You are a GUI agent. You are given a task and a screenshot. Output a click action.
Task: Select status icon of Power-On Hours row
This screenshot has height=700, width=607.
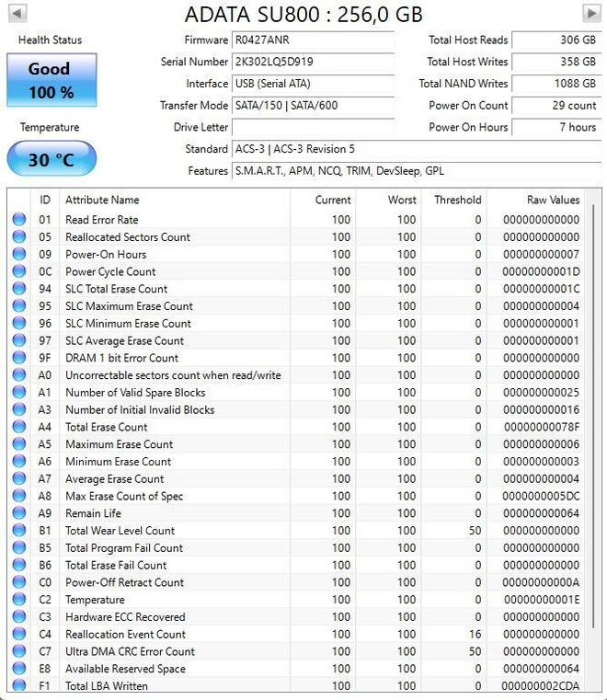(x=19, y=254)
